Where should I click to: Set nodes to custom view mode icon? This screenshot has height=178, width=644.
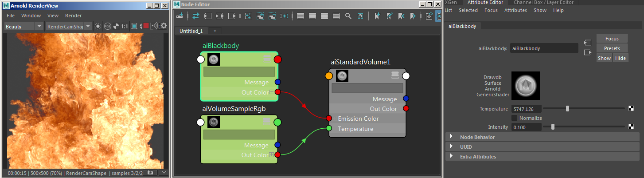pos(336,16)
